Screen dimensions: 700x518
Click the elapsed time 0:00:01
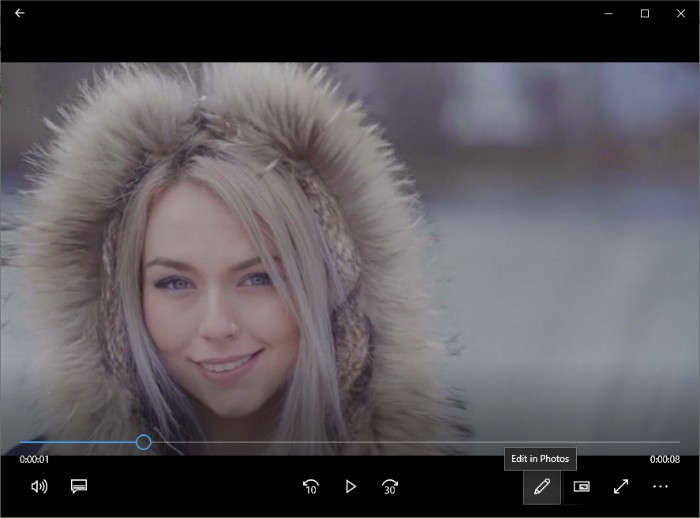(x=34, y=460)
